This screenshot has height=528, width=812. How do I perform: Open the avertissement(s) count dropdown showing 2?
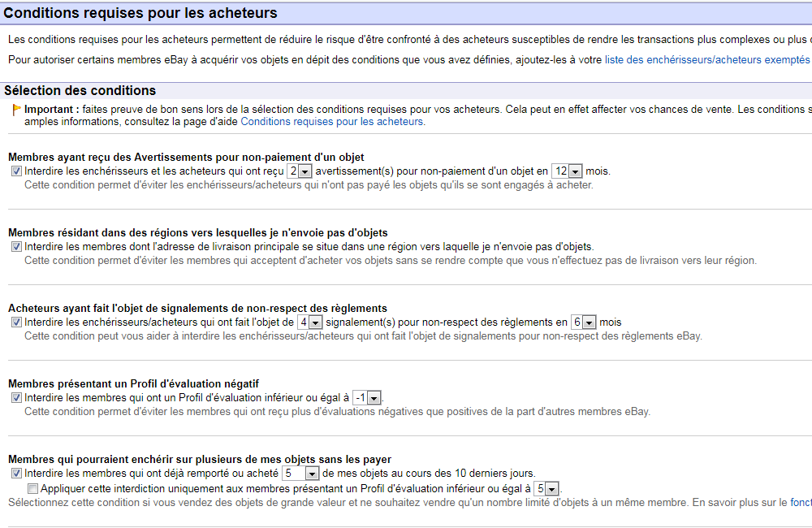300,171
